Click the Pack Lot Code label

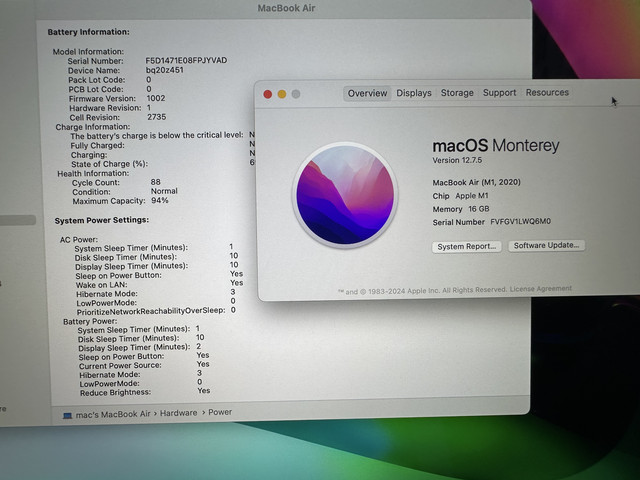(97, 80)
